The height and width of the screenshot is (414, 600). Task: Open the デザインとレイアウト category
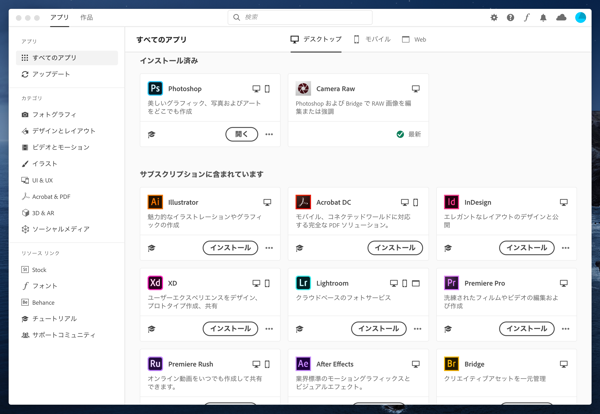pyautogui.click(x=58, y=131)
